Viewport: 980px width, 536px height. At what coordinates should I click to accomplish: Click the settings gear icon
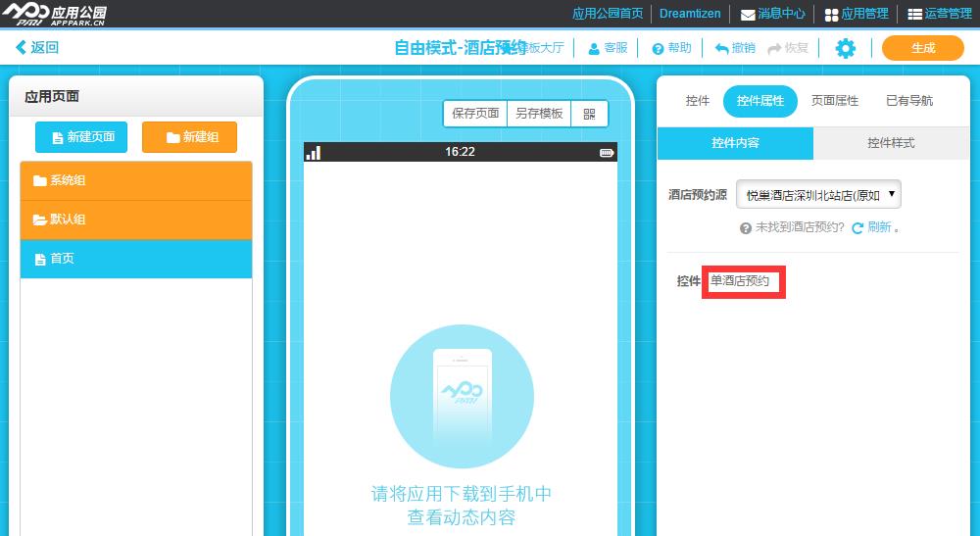[x=845, y=48]
